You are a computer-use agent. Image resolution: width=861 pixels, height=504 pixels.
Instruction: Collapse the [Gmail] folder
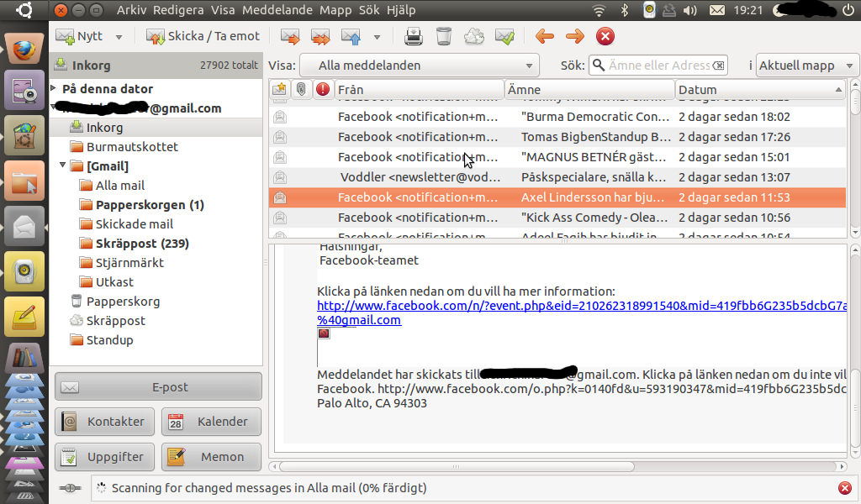[x=62, y=165]
